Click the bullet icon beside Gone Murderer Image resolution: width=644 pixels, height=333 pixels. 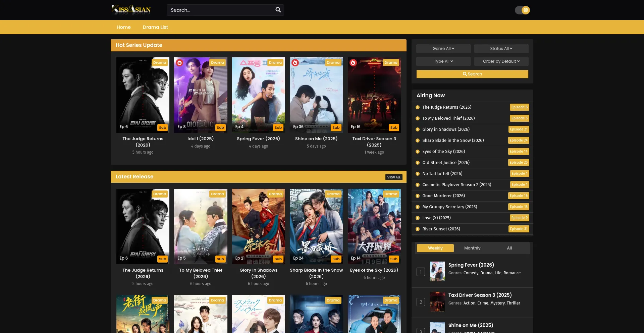click(418, 196)
